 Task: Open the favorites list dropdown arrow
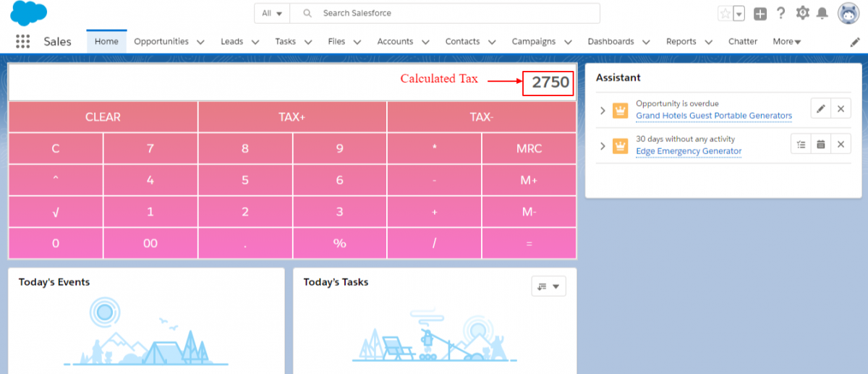(739, 14)
